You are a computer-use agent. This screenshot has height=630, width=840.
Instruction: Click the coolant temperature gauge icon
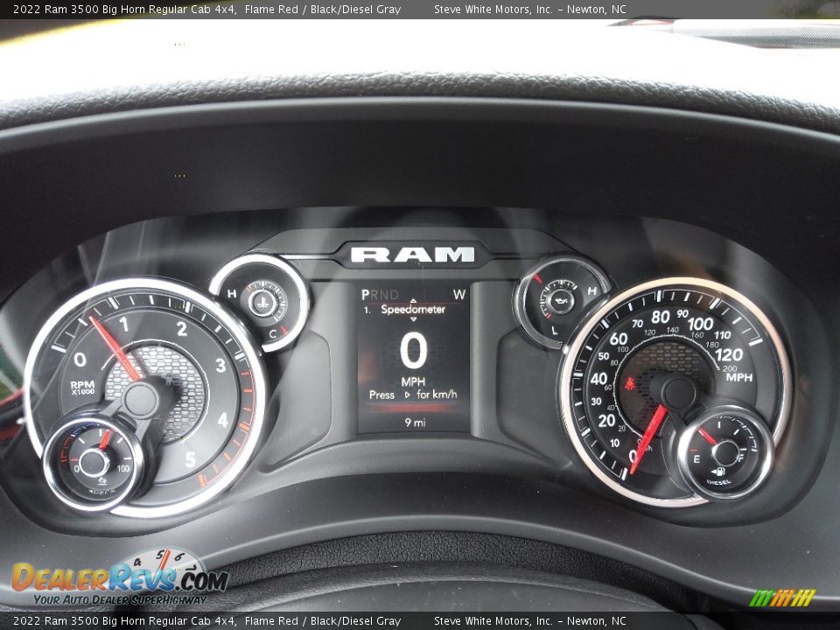[262, 304]
